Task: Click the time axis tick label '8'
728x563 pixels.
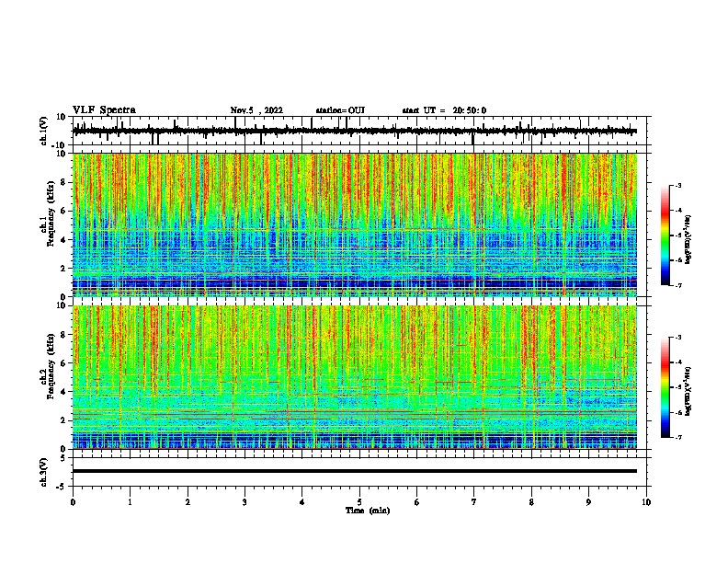Action: [x=531, y=502]
